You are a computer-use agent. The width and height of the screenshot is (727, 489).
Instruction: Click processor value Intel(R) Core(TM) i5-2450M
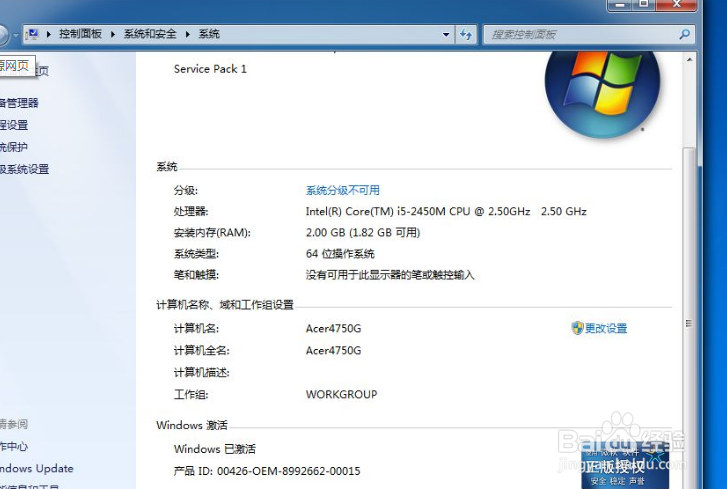pos(446,211)
